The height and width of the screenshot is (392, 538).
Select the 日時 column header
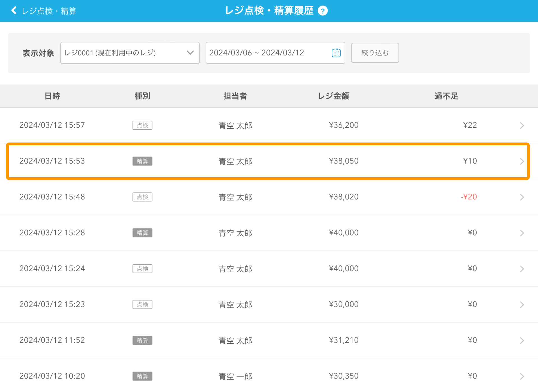pos(52,96)
